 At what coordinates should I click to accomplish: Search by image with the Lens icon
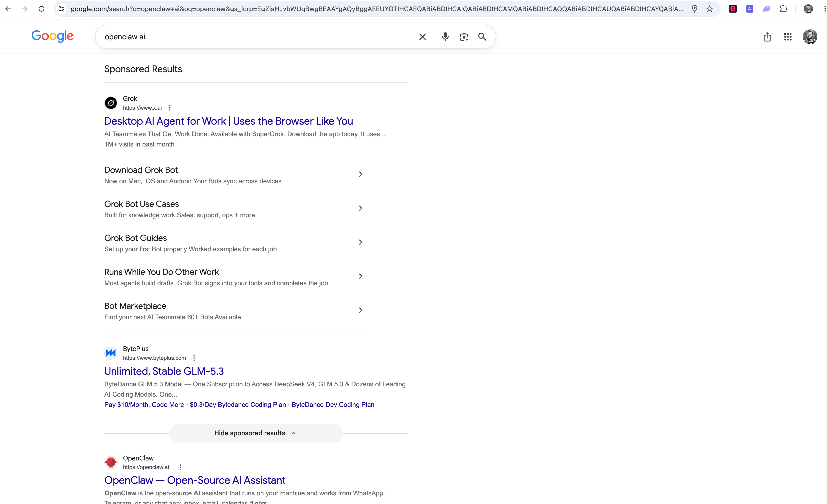pyautogui.click(x=464, y=37)
